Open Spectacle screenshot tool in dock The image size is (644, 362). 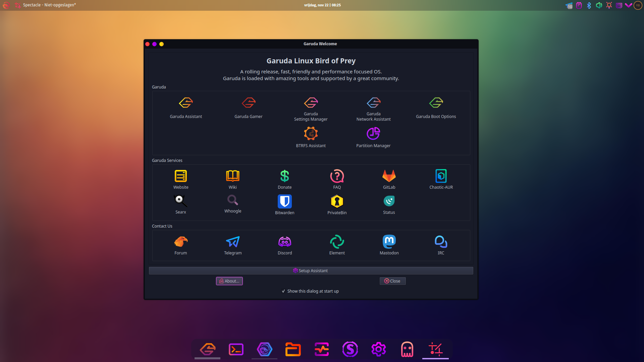436,350
